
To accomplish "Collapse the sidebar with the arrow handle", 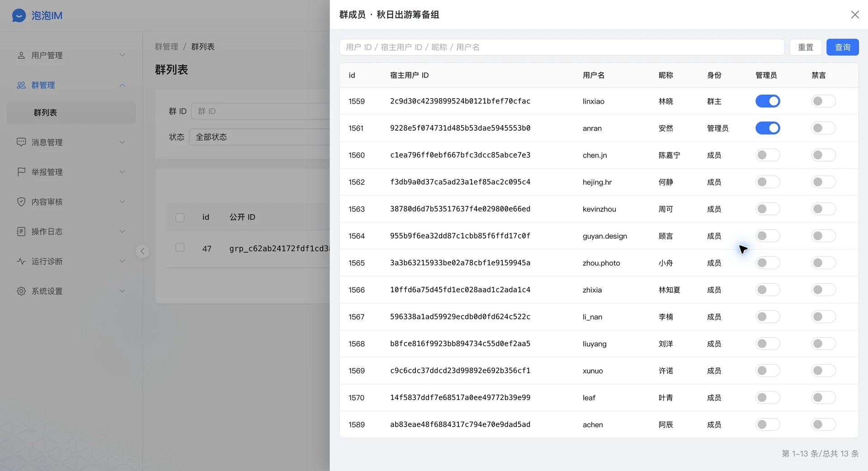I will point(142,251).
